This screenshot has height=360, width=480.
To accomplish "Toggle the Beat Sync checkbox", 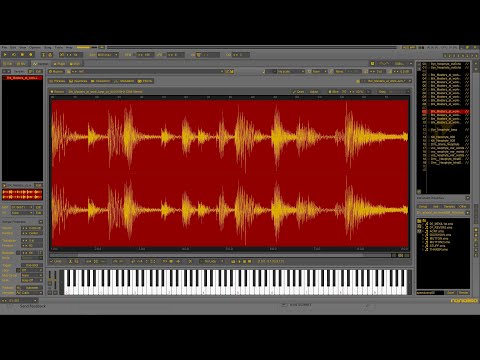I will pyautogui.click(x=18, y=253).
